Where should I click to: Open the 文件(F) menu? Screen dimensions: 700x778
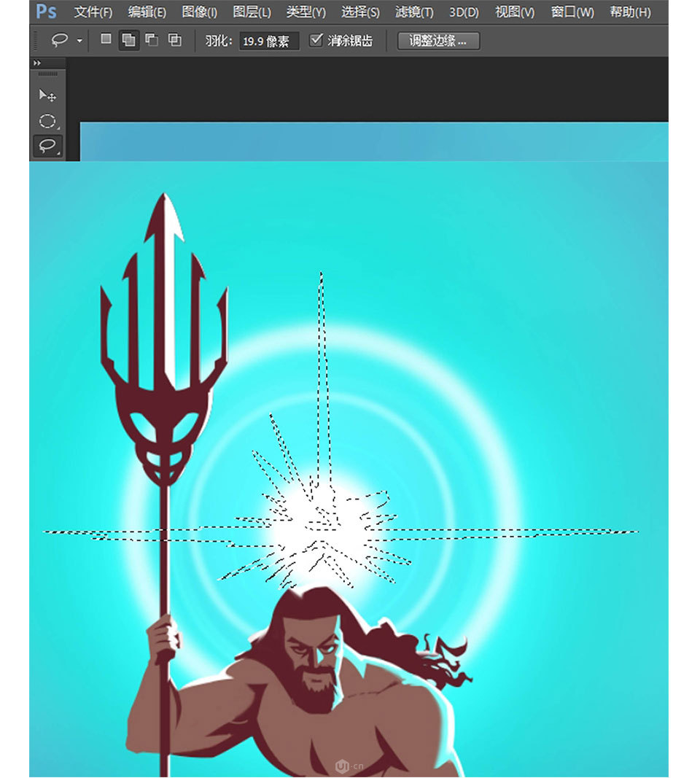pyautogui.click(x=93, y=12)
